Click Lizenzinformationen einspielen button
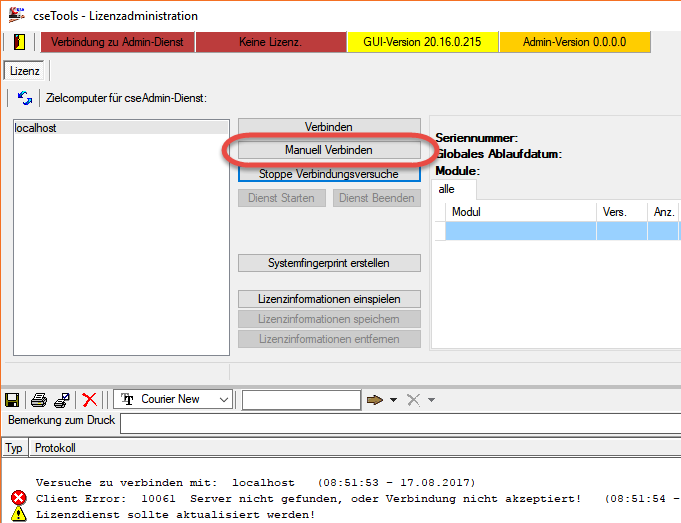Image resolution: width=681 pixels, height=523 pixels. [328, 299]
